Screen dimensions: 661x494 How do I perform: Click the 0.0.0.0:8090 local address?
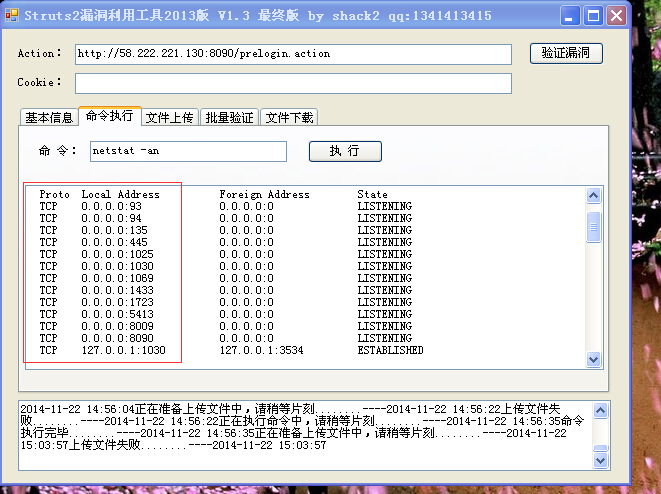coord(117,338)
